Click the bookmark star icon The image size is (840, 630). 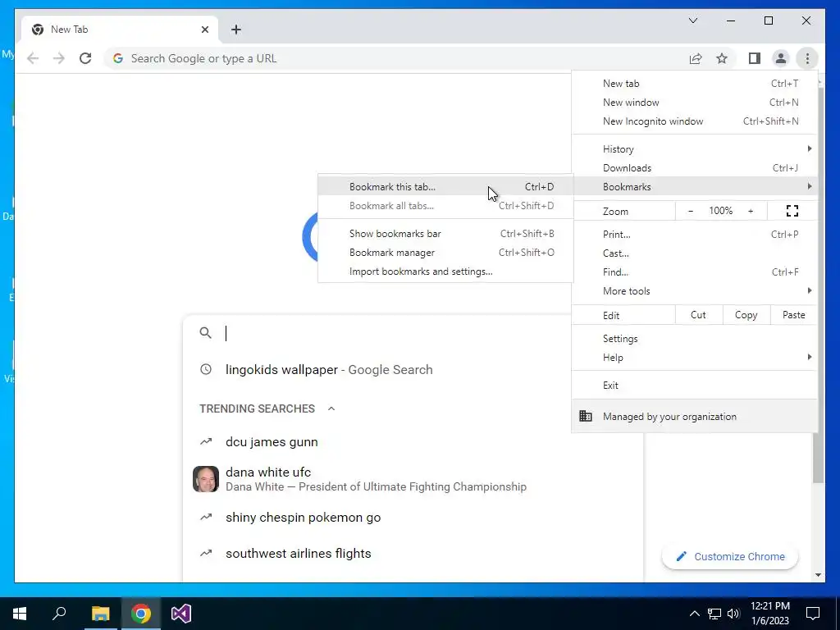722,58
